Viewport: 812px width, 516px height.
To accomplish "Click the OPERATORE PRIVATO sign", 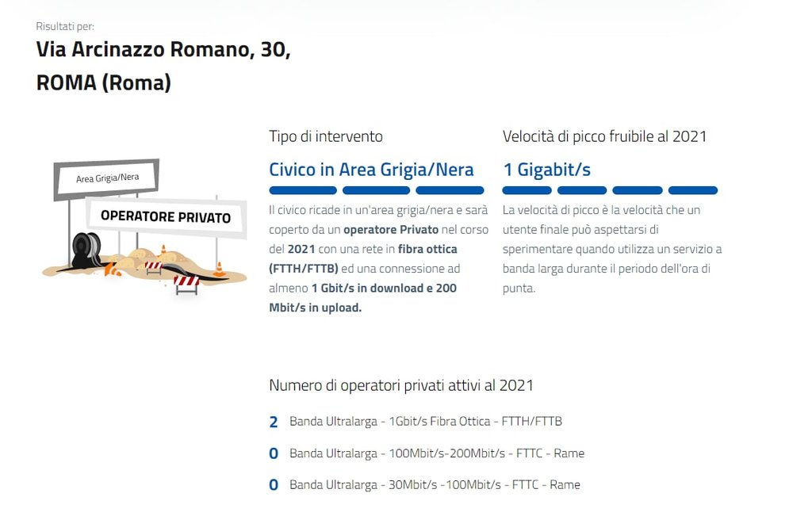I will tap(166, 216).
